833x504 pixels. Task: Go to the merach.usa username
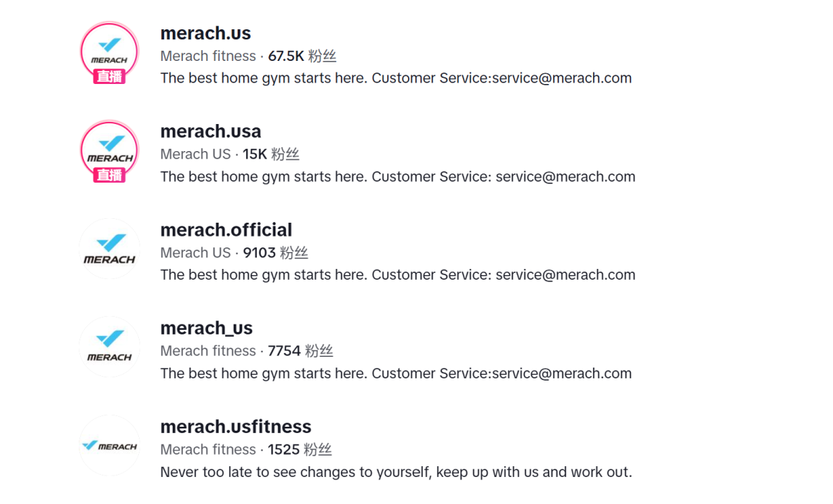(211, 132)
